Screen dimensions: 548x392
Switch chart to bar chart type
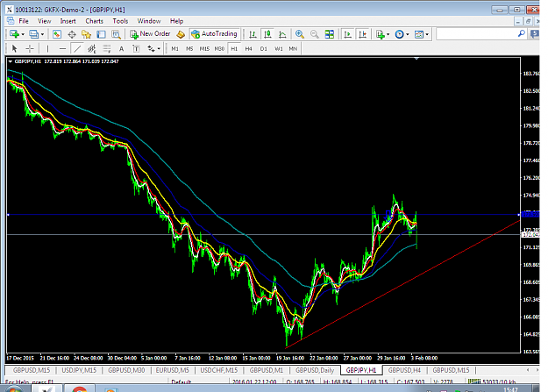tap(253, 34)
